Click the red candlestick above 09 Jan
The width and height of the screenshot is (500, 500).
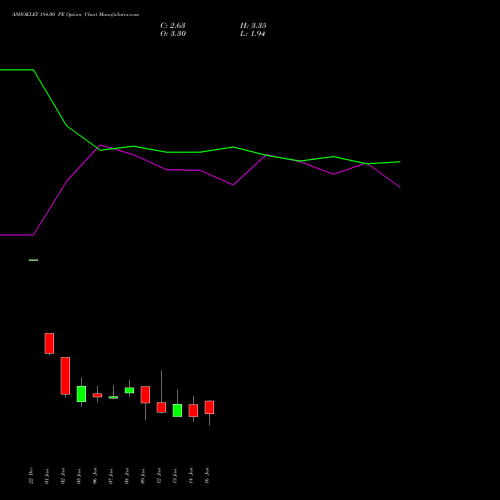(x=145, y=395)
